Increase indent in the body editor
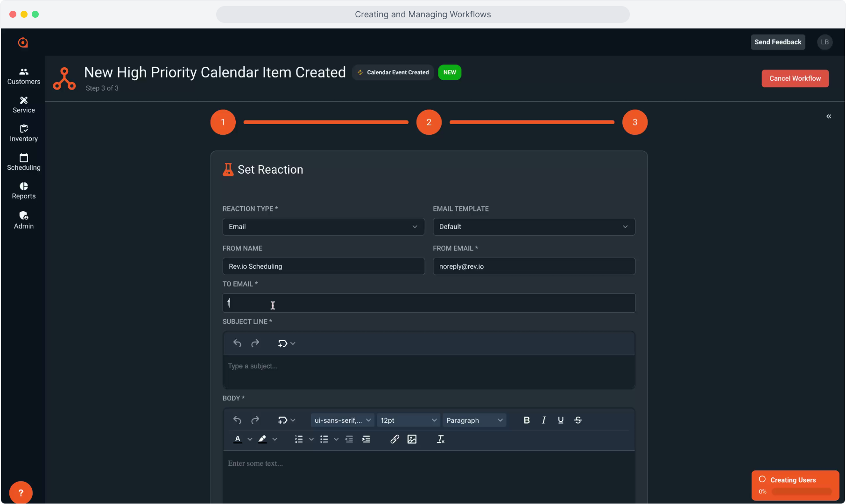 [366, 439]
